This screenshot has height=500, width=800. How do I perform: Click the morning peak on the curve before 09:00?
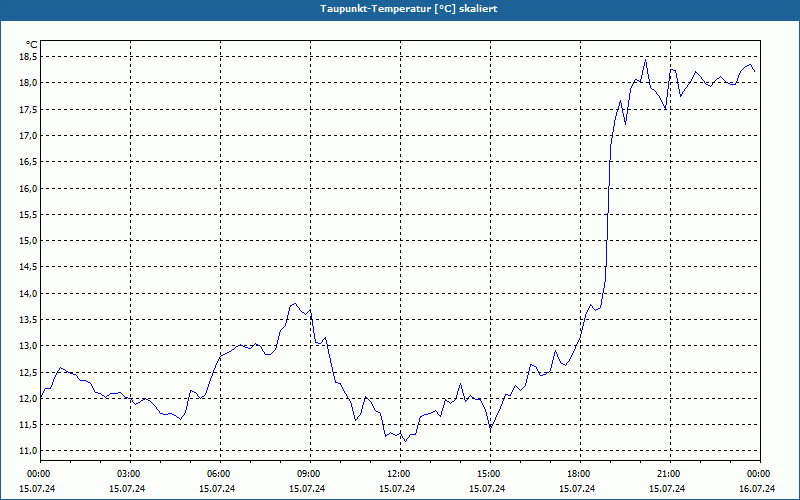click(295, 304)
